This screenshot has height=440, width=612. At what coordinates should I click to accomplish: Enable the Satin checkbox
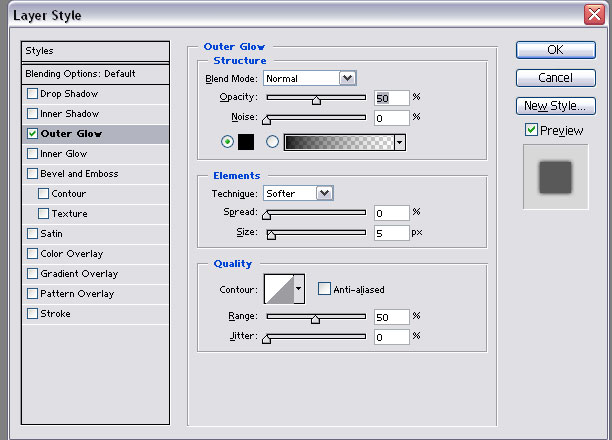(32, 233)
